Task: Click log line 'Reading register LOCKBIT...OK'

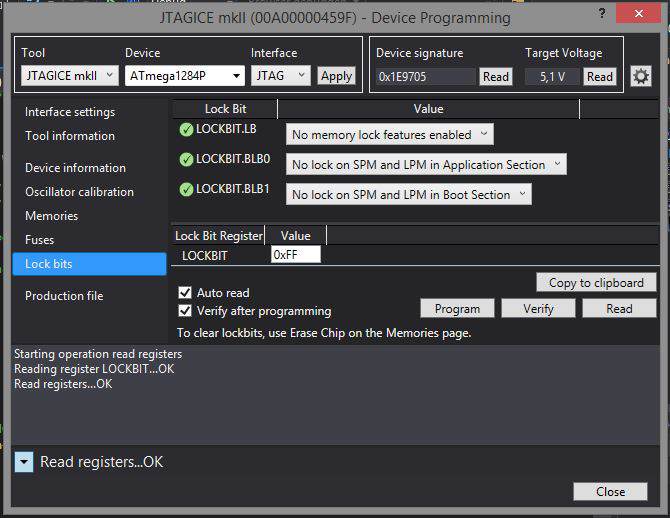Action: tap(94, 369)
